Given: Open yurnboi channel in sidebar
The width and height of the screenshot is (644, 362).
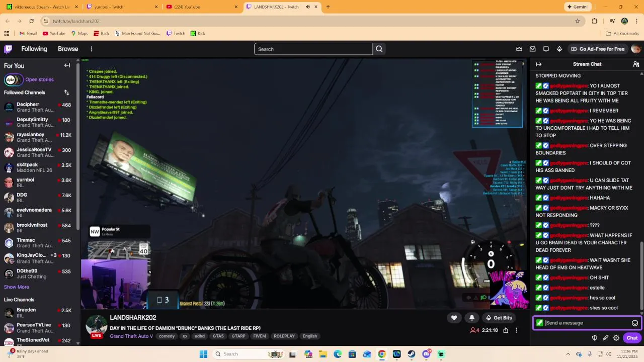Looking at the screenshot, I should pyautogui.click(x=39, y=183).
